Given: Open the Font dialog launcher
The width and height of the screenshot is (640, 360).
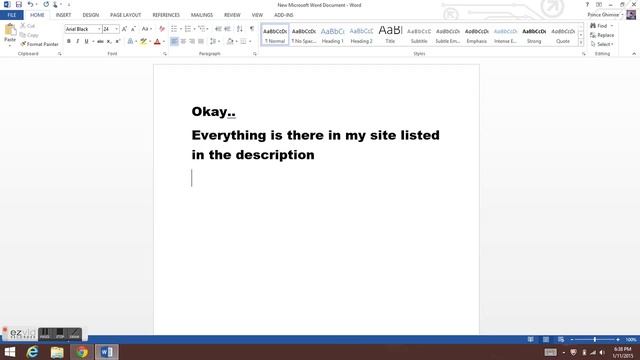Looking at the screenshot, I should click(165, 54).
